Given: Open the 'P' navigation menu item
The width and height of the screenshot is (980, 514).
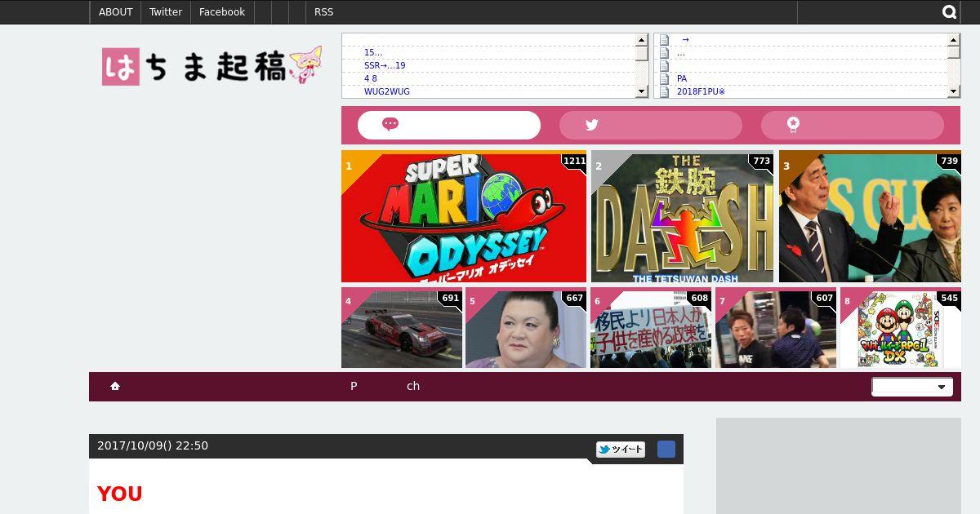Looking at the screenshot, I should 354,386.
